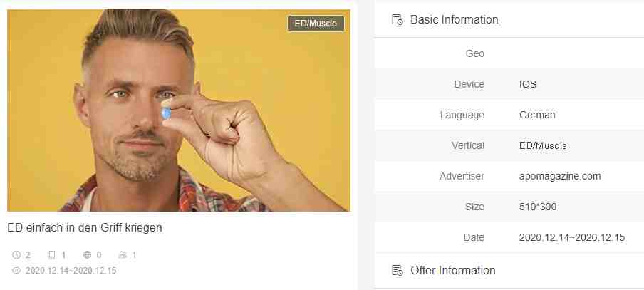644x290 pixels.
Task: Click the Offer Information section icon
Action: point(398,270)
